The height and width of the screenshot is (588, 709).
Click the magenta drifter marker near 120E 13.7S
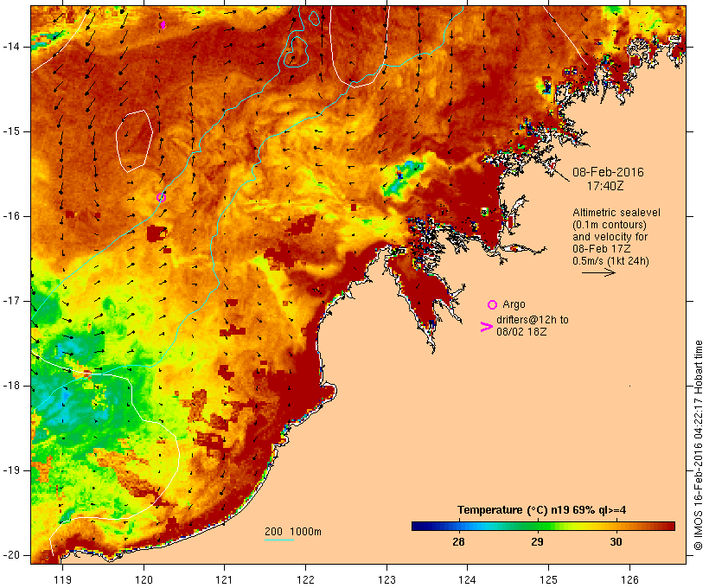point(163,25)
